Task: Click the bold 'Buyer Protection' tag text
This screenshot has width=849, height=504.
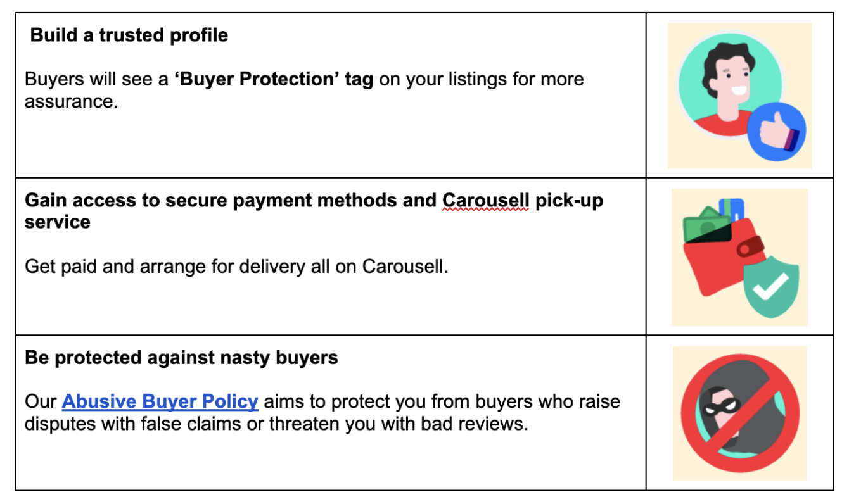Action: pos(274,79)
